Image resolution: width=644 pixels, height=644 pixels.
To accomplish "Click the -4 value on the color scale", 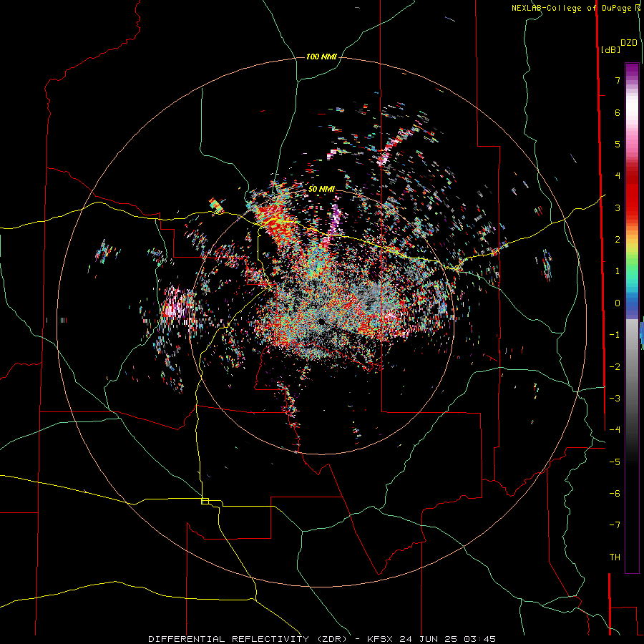I will click(x=615, y=429).
